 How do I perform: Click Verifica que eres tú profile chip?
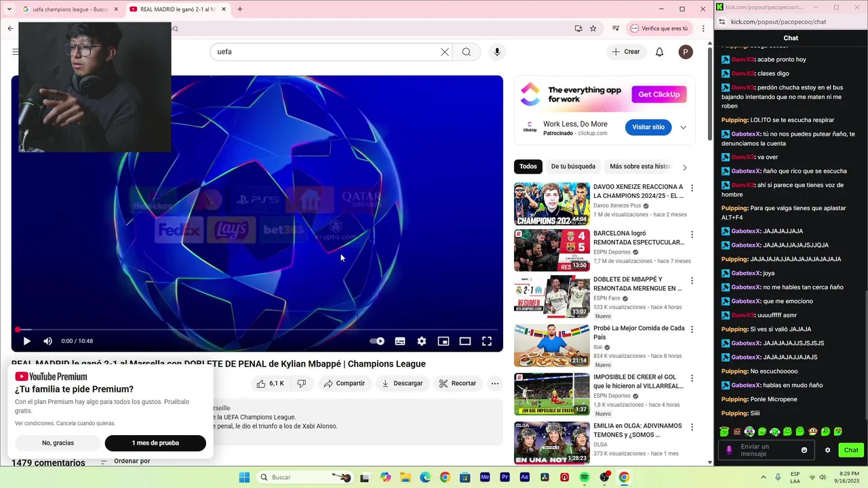[x=659, y=28]
